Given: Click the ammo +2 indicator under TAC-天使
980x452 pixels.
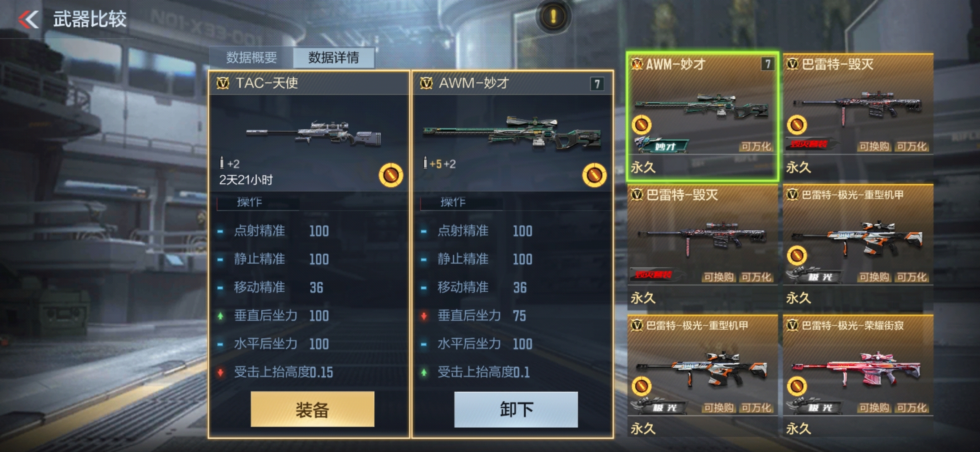Looking at the screenshot, I should [x=230, y=163].
